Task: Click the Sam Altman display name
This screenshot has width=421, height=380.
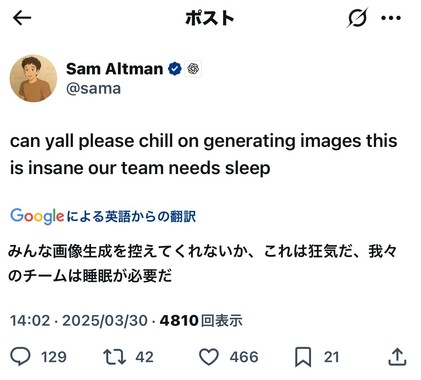Action: tap(114, 69)
